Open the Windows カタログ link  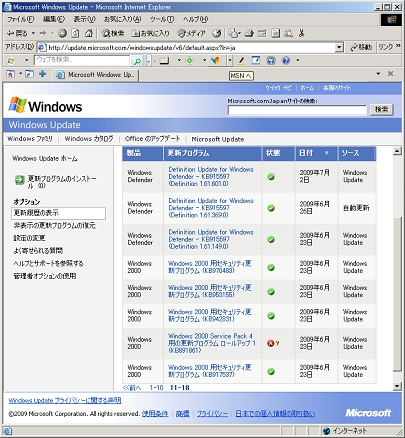89,139
